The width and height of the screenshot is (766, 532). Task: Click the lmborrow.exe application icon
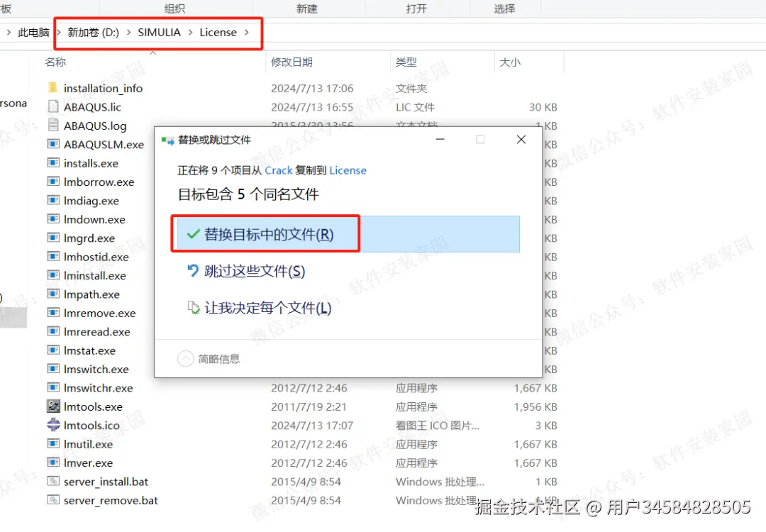point(53,182)
